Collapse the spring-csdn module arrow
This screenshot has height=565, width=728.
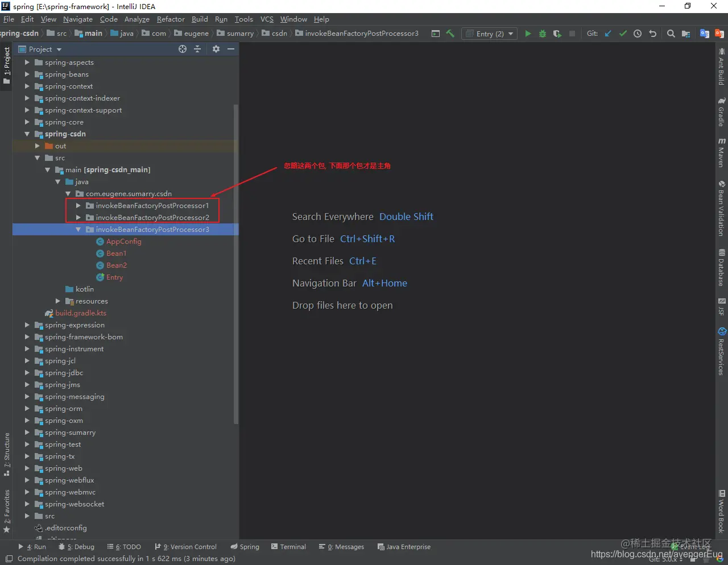tap(27, 134)
